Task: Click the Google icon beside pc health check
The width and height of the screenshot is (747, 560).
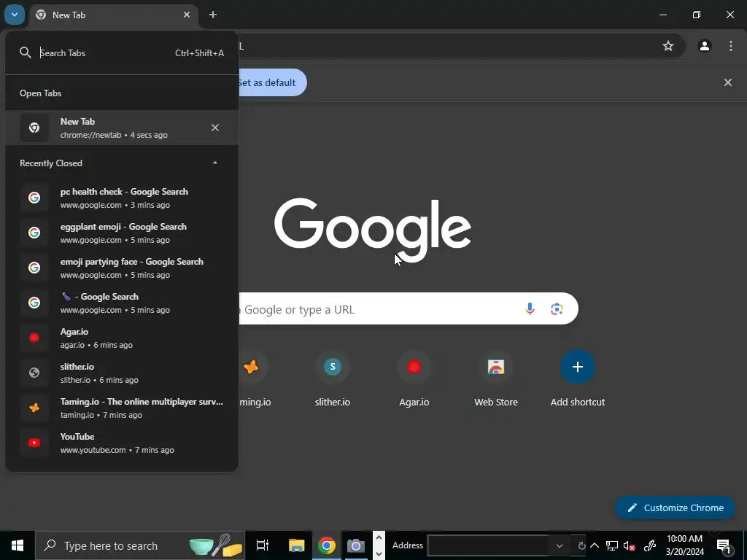Action: click(34, 198)
